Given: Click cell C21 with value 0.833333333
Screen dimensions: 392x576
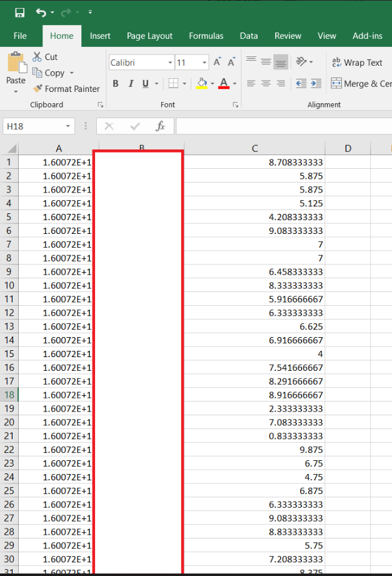Looking at the screenshot, I should [254, 436].
